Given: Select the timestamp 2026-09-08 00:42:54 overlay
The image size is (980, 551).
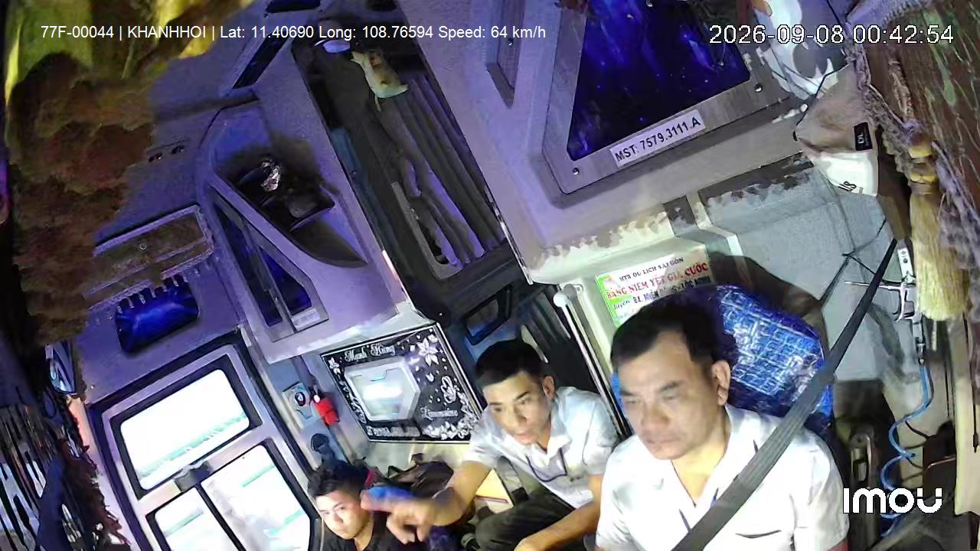Looking at the screenshot, I should pos(831,34).
